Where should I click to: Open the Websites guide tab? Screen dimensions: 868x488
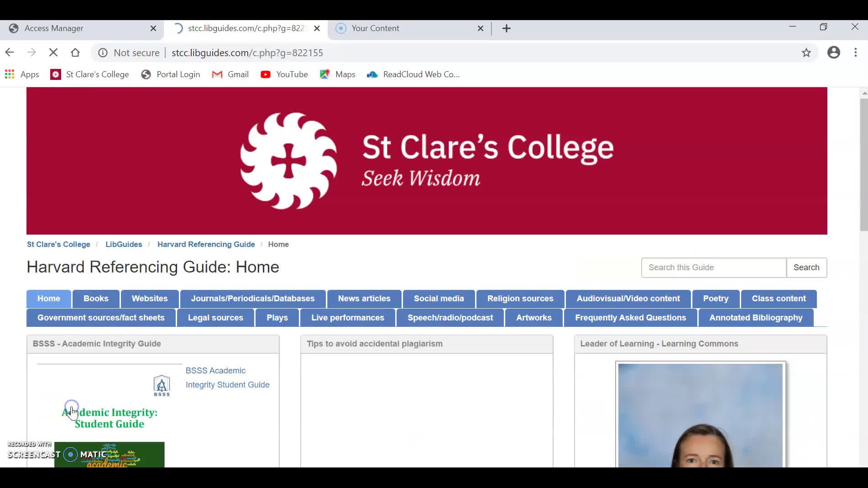click(x=150, y=299)
